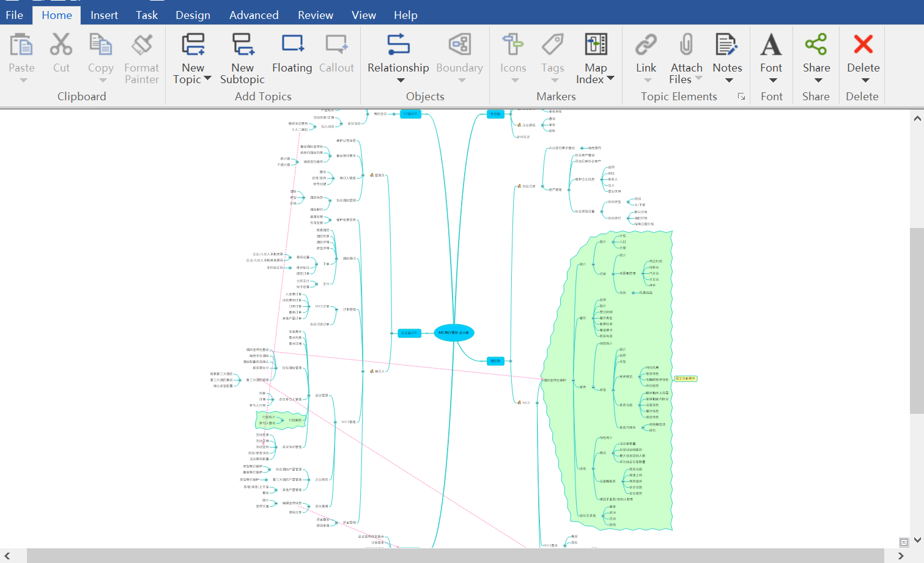Collapse the 企业版APP branch toggle
924x563 pixels.
coord(392,333)
